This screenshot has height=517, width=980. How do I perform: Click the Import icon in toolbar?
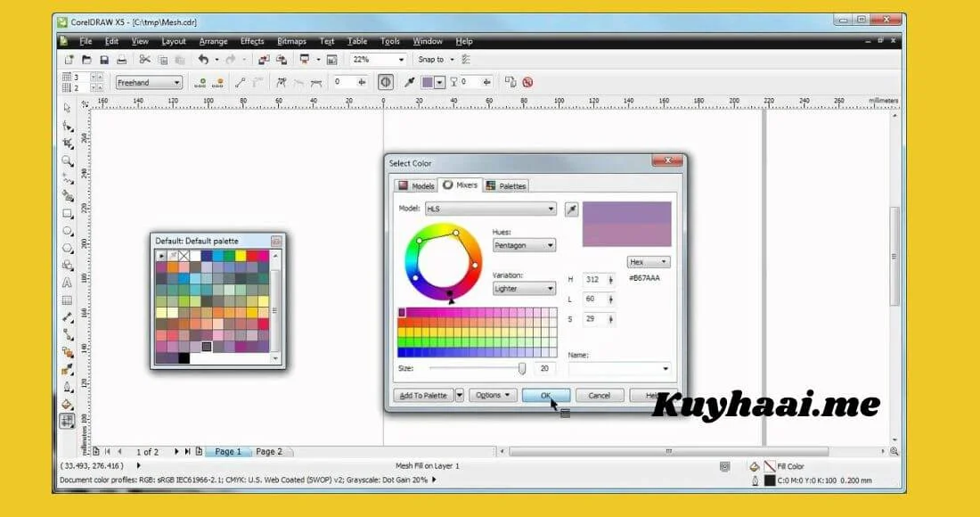tap(264, 60)
